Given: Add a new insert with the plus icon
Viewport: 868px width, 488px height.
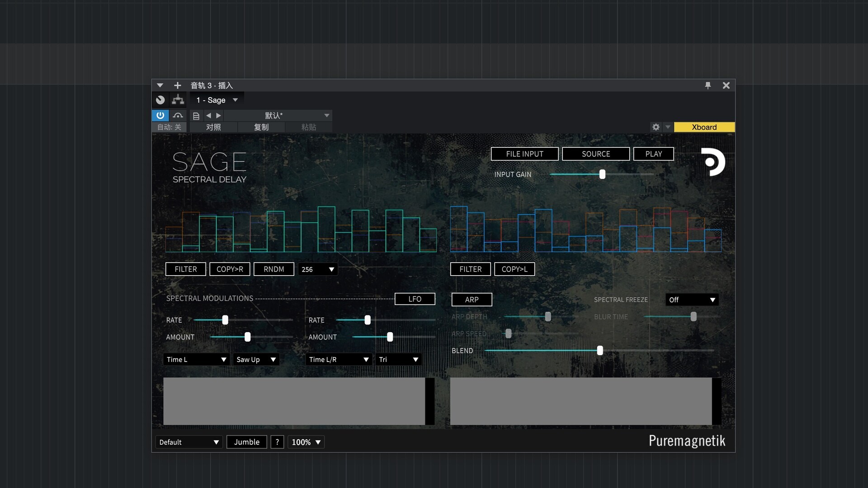Looking at the screenshot, I should pos(178,85).
